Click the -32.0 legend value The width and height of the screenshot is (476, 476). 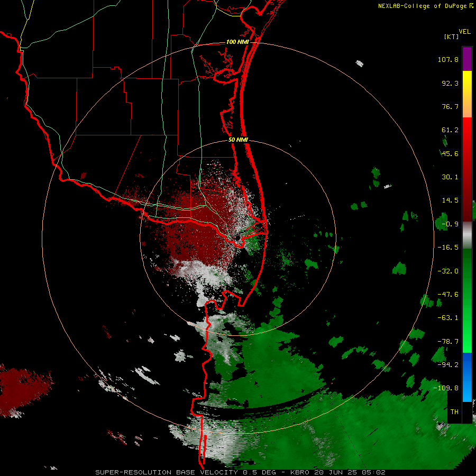(x=448, y=271)
